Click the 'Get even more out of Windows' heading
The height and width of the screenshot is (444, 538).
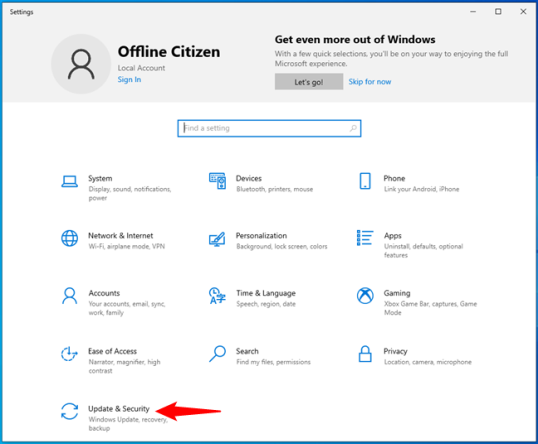355,39
